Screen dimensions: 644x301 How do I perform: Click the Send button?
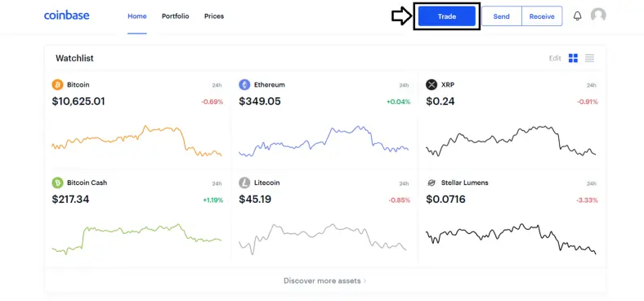[x=502, y=16]
